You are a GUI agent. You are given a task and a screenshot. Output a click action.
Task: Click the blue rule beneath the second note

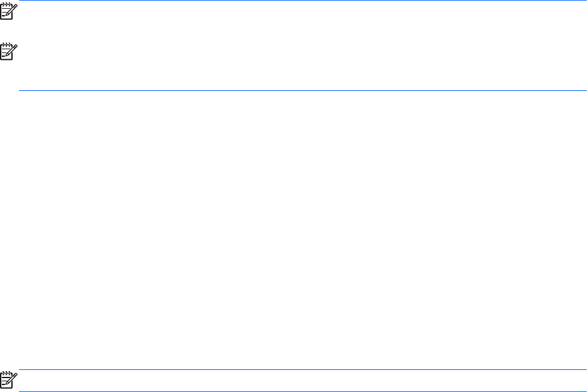pyautogui.click(x=302, y=90)
